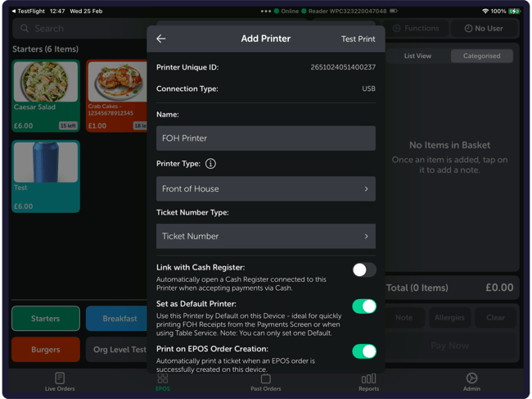Viewport: 532px width, 399px height.
Task: Select the Burgers category button
Action: pos(46,350)
